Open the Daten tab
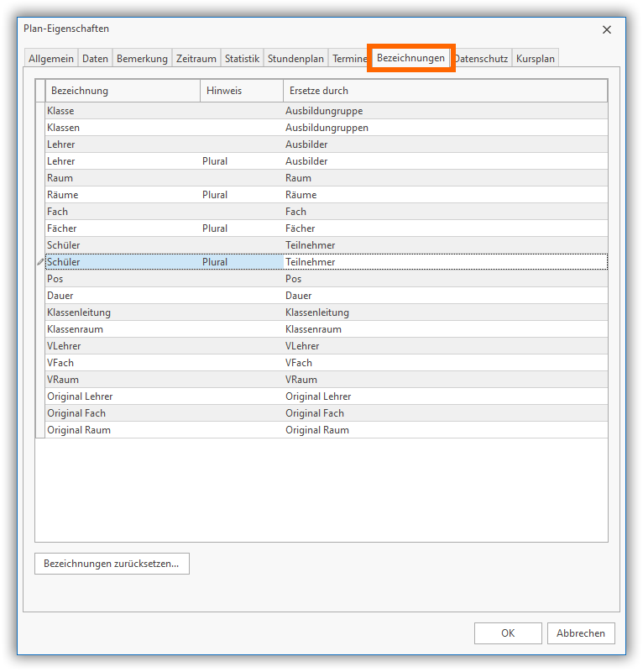The width and height of the screenshot is (643, 672). 95,59
